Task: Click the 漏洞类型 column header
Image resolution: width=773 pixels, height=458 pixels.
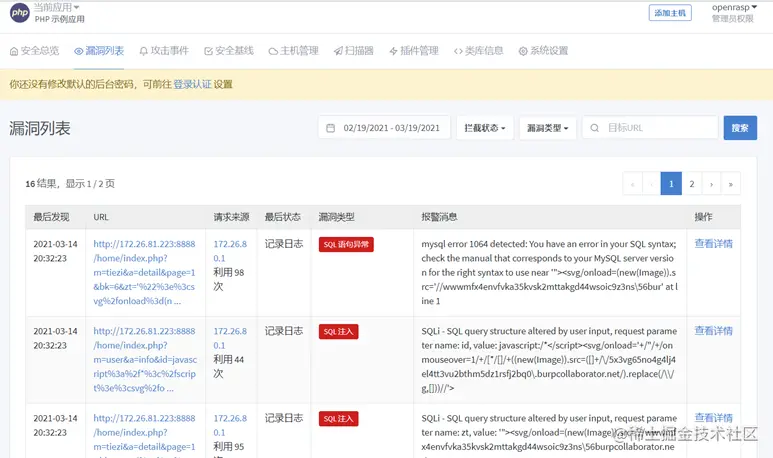Action: pos(337,217)
